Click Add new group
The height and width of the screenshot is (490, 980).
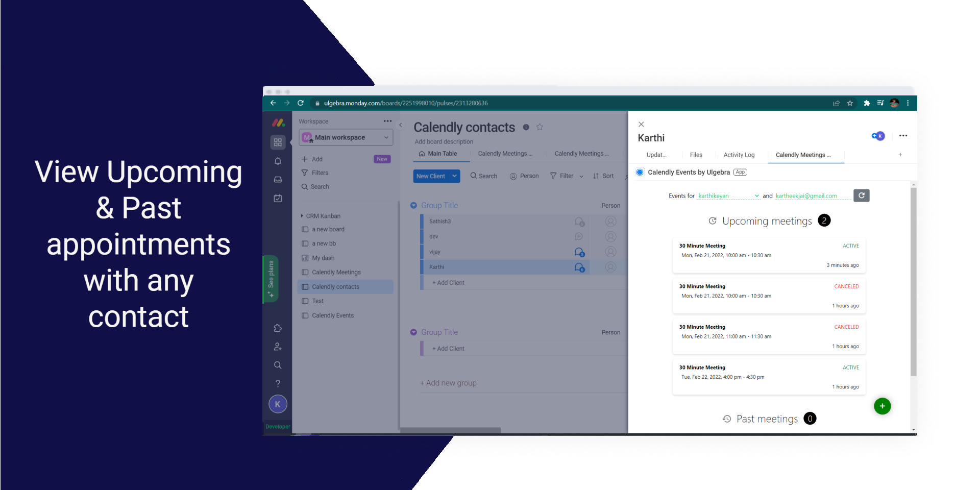coord(448,383)
